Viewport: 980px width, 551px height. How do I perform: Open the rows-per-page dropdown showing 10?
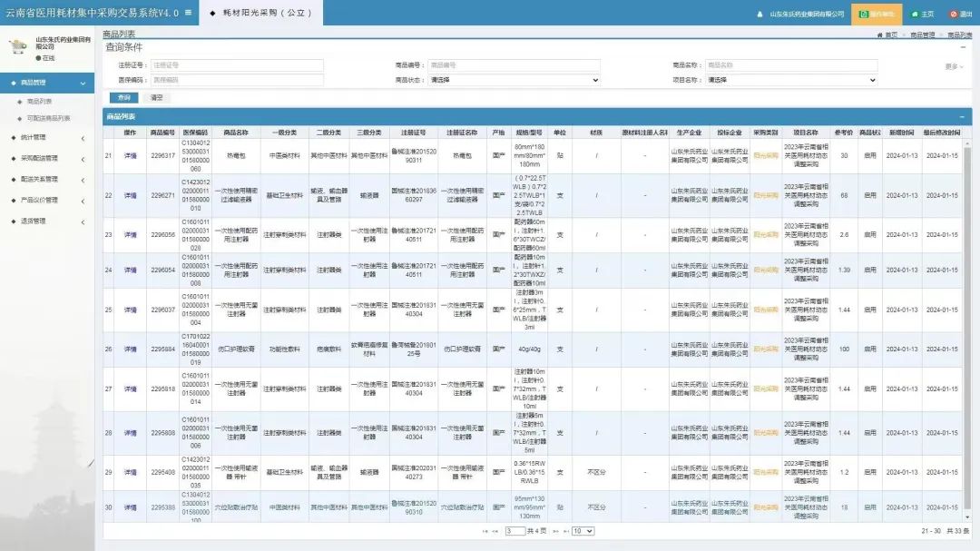(x=583, y=531)
